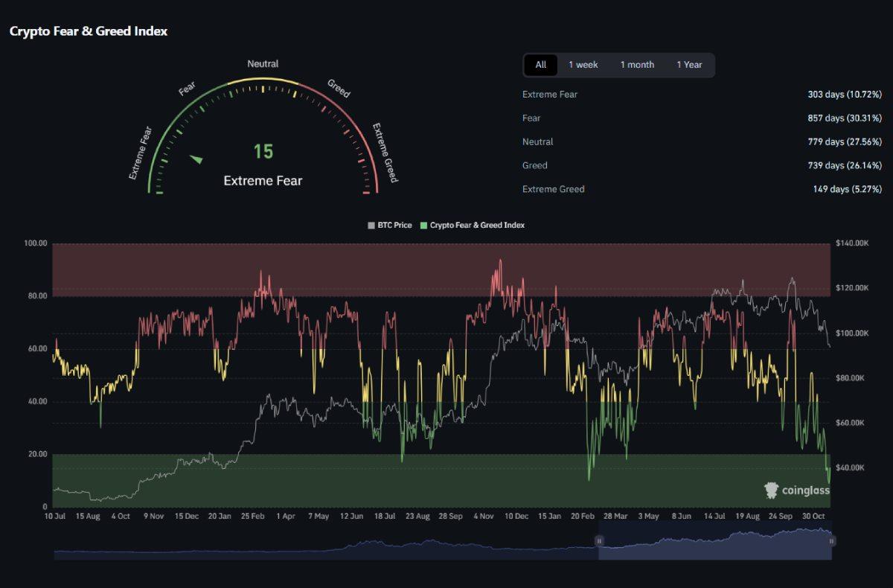Switch to the 1 Year tab

point(689,65)
